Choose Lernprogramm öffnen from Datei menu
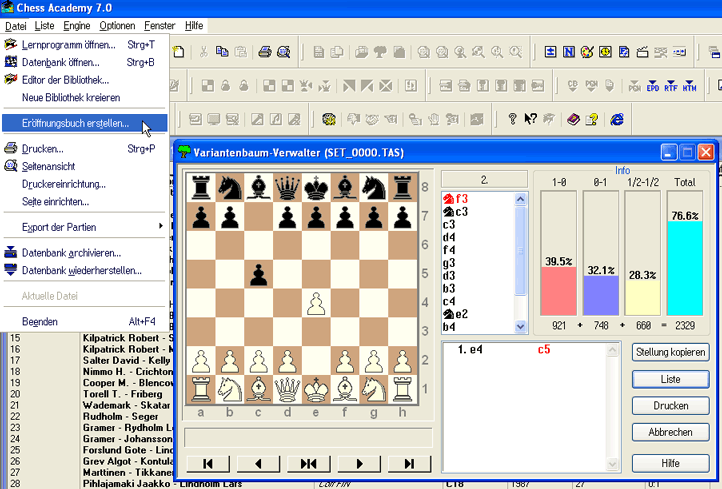The width and height of the screenshot is (722, 489). click(85, 45)
